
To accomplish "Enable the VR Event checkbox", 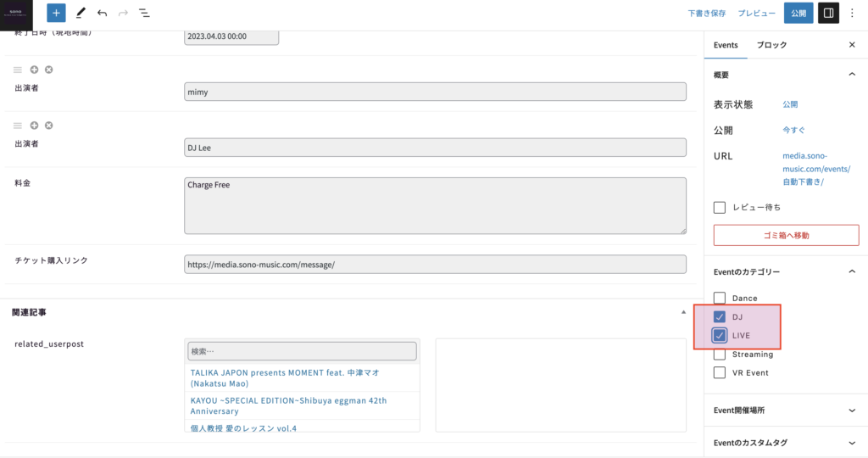I will 720,372.
